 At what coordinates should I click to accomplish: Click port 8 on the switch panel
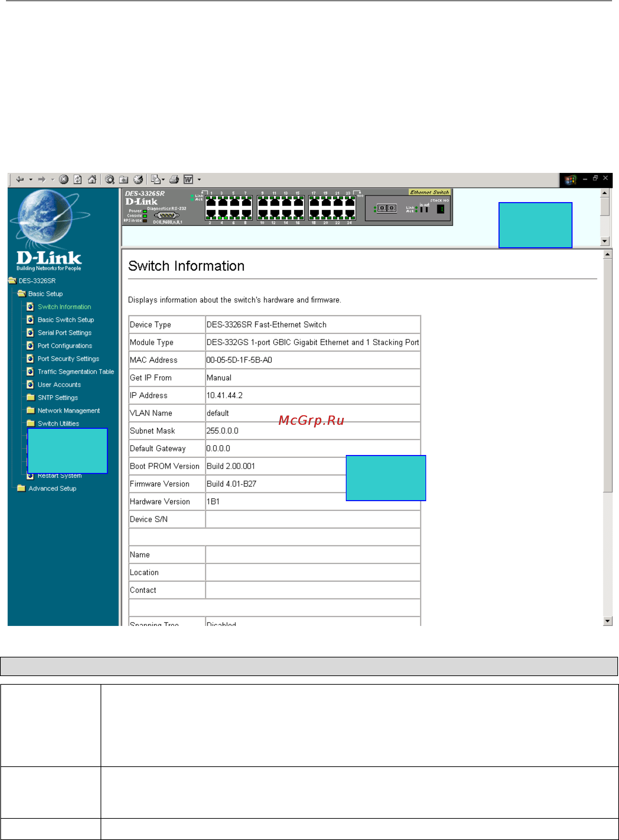coord(247,214)
